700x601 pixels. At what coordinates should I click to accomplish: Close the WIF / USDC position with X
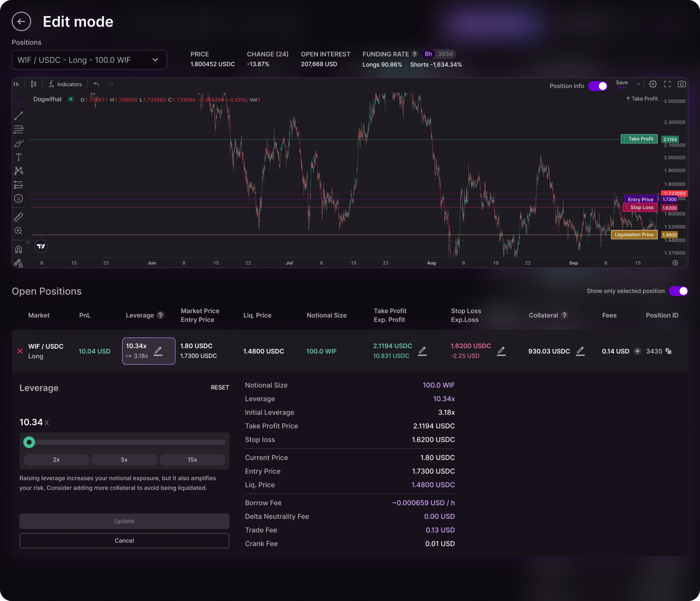tap(20, 351)
